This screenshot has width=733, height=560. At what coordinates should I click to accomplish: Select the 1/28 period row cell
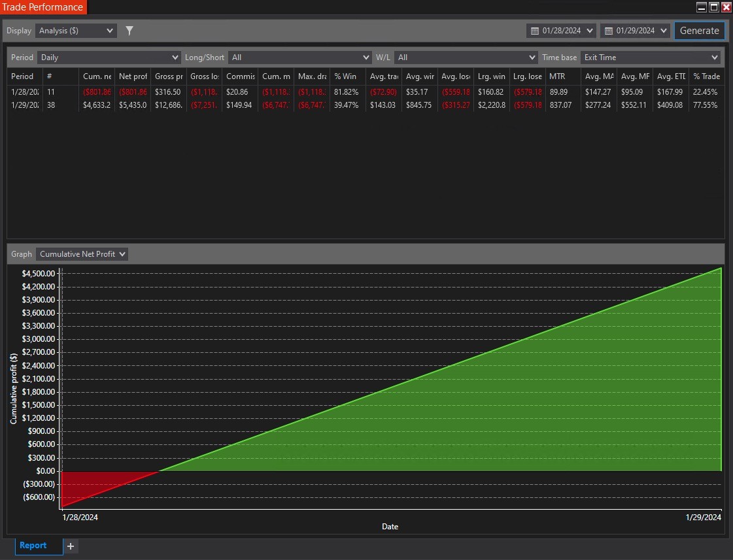25,92
